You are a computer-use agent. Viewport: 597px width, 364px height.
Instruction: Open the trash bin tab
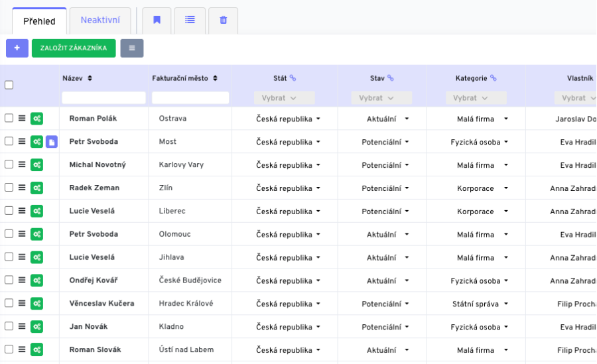223,21
